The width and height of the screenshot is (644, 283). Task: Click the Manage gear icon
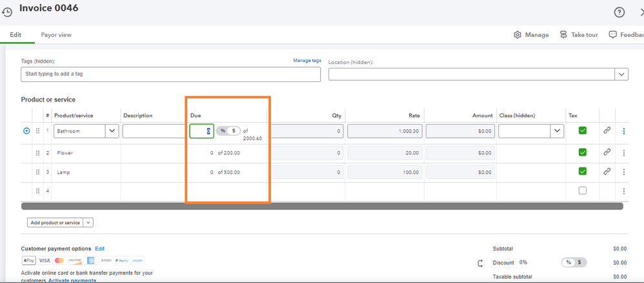[518, 34]
